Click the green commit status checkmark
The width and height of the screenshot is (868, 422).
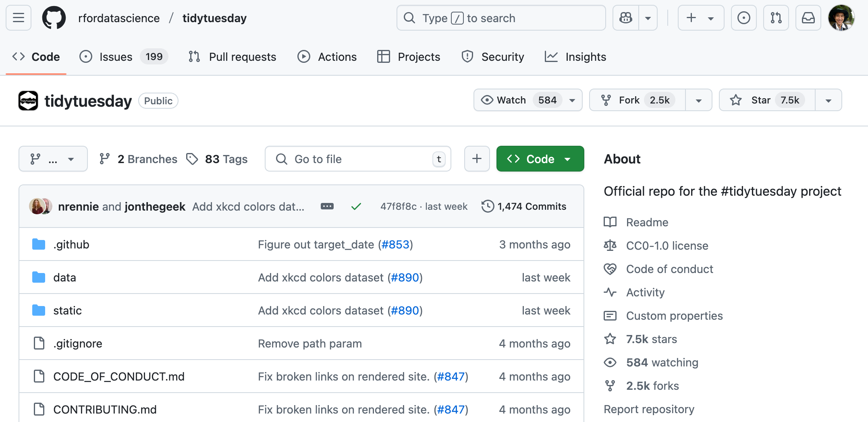(356, 207)
